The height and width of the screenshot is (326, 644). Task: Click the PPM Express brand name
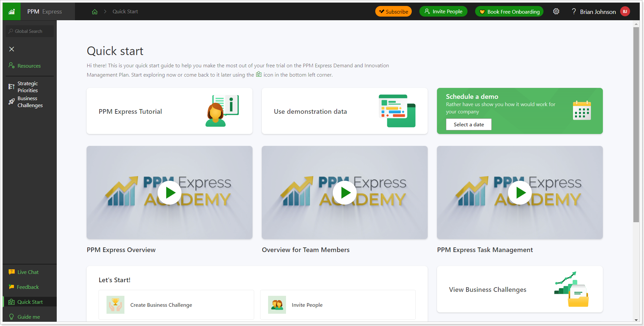click(x=44, y=12)
